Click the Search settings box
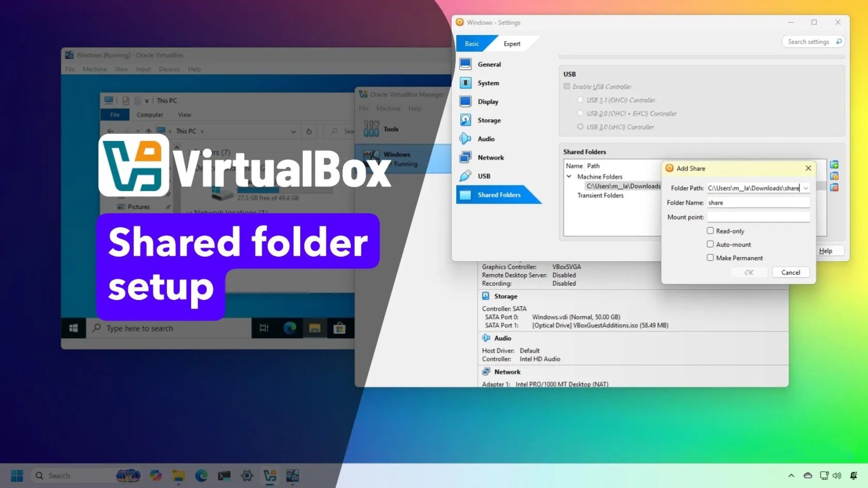This screenshot has height=488, width=868. (x=813, y=42)
